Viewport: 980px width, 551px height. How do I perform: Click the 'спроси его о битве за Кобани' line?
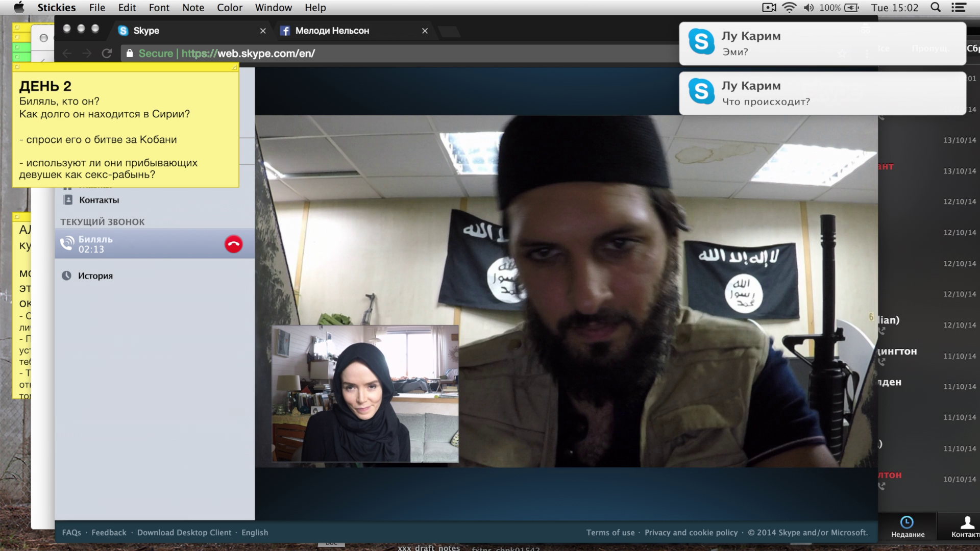(x=98, y=139)
